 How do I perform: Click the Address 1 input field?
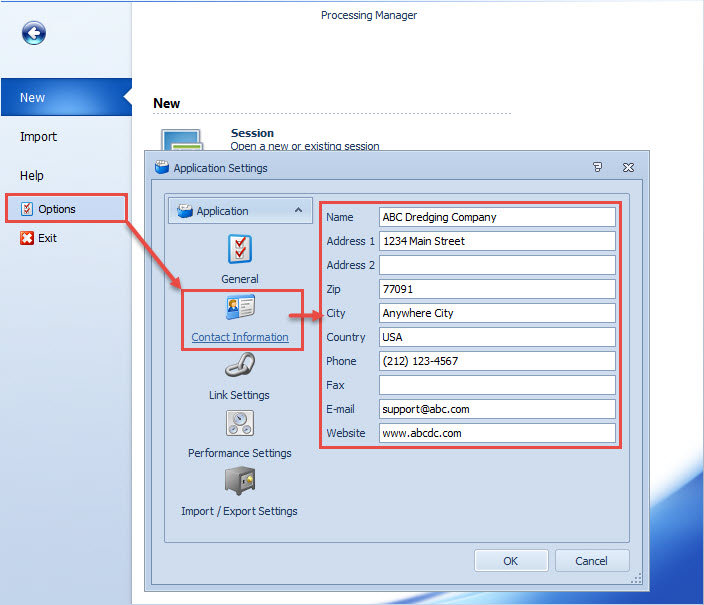[x=497, y=241]
